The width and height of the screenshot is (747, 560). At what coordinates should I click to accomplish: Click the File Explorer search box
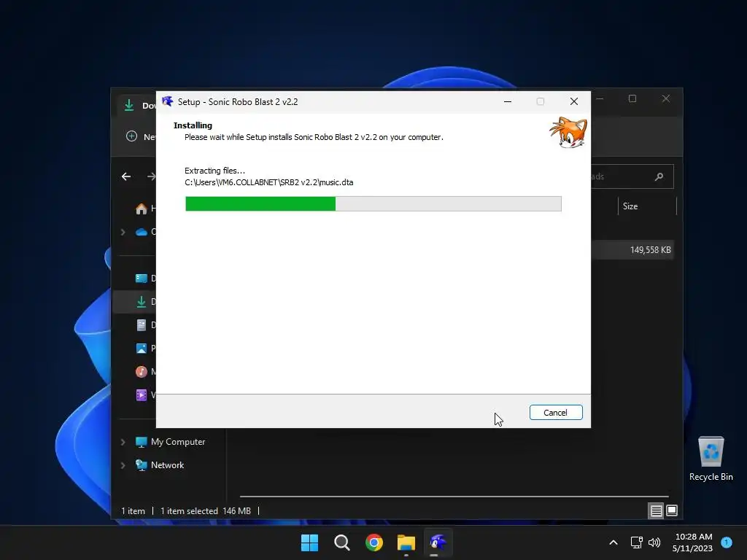click(x=632, y=176)
